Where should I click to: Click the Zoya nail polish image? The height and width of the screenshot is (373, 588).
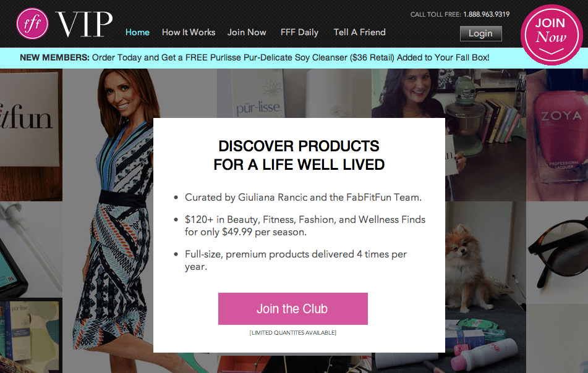pos(557,135)
